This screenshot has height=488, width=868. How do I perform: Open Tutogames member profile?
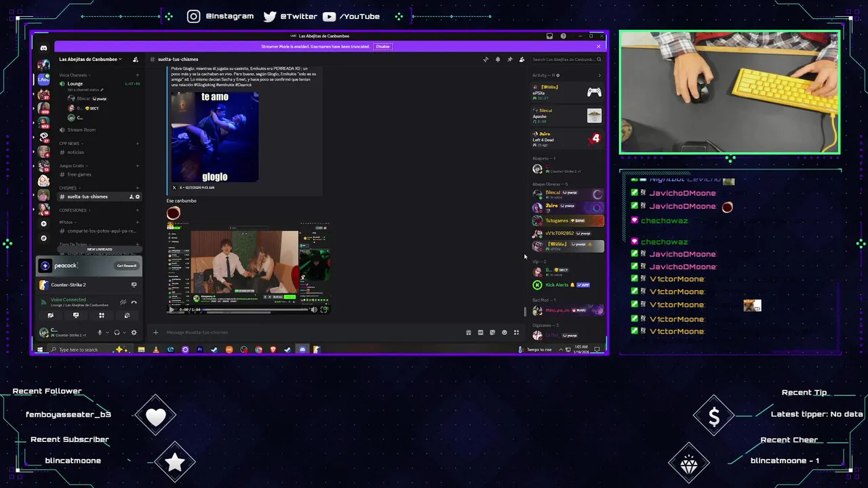(x=568, y=220)
